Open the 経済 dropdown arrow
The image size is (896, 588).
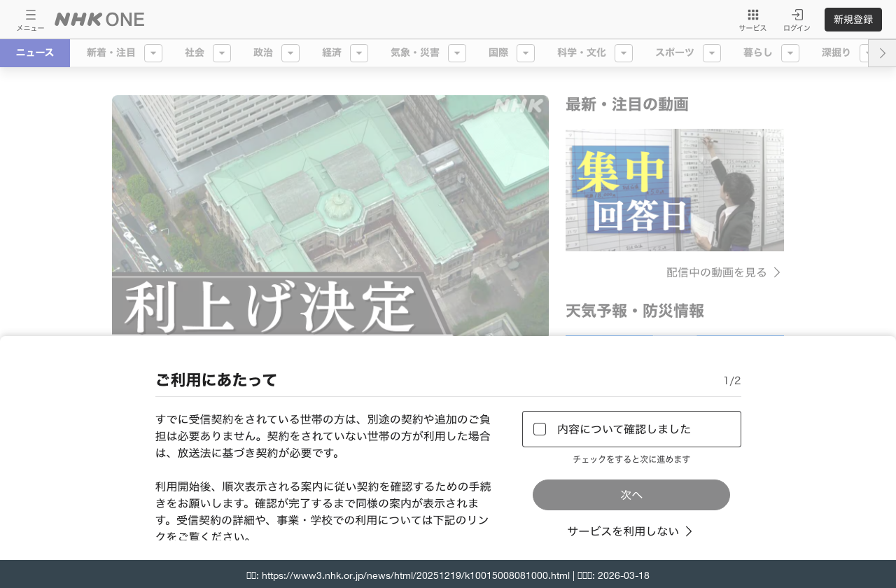click(x=360, y=52)
